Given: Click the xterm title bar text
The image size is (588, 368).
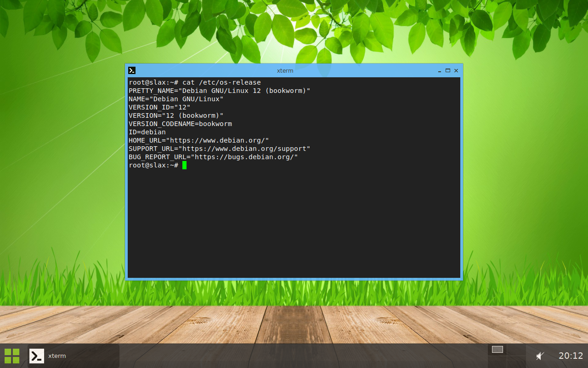Looking at the screenshot, I should [x=285, y=71].
